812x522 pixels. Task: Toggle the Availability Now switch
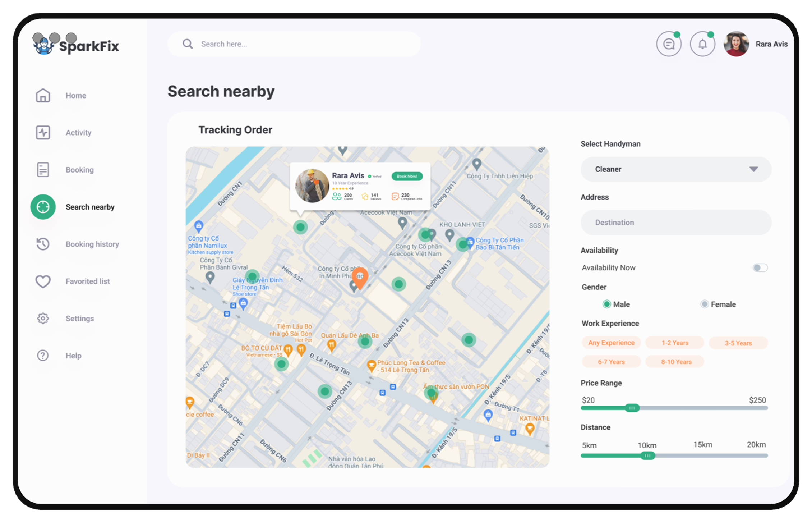[760, 267]
